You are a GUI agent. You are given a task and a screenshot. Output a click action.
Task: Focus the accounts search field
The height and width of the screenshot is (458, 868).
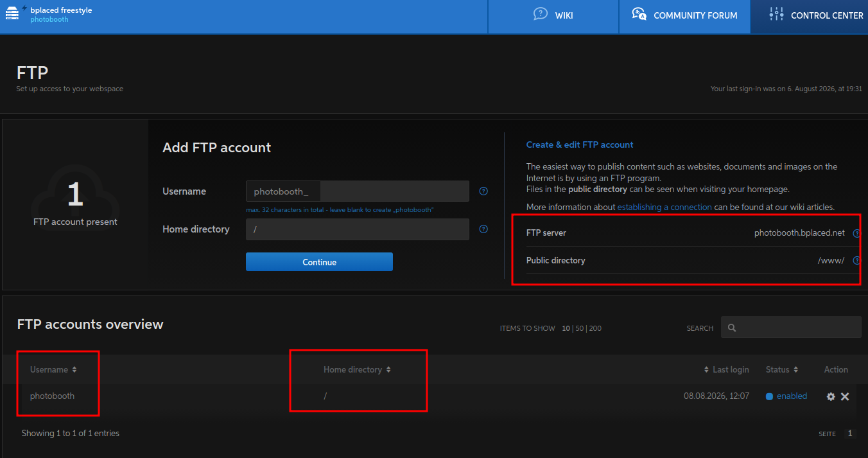791,327
